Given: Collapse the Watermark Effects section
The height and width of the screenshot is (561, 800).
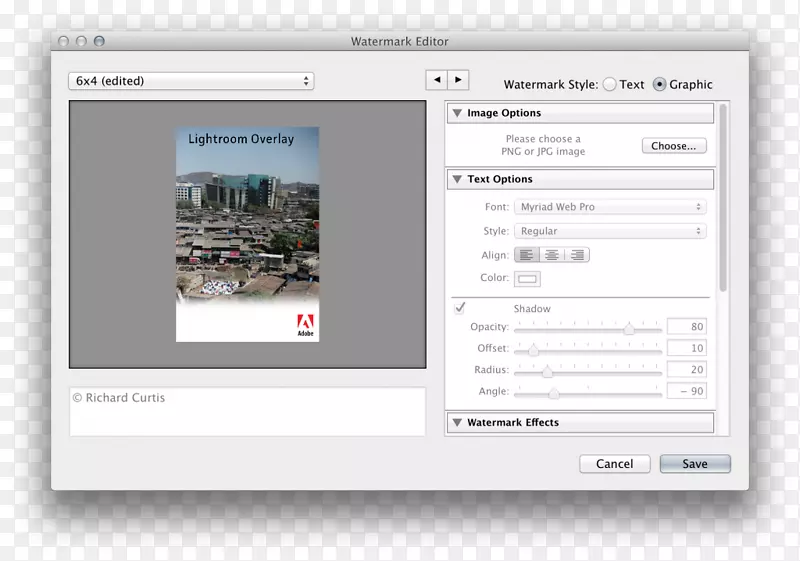Looking at the screenshot, I should point(457,423).
